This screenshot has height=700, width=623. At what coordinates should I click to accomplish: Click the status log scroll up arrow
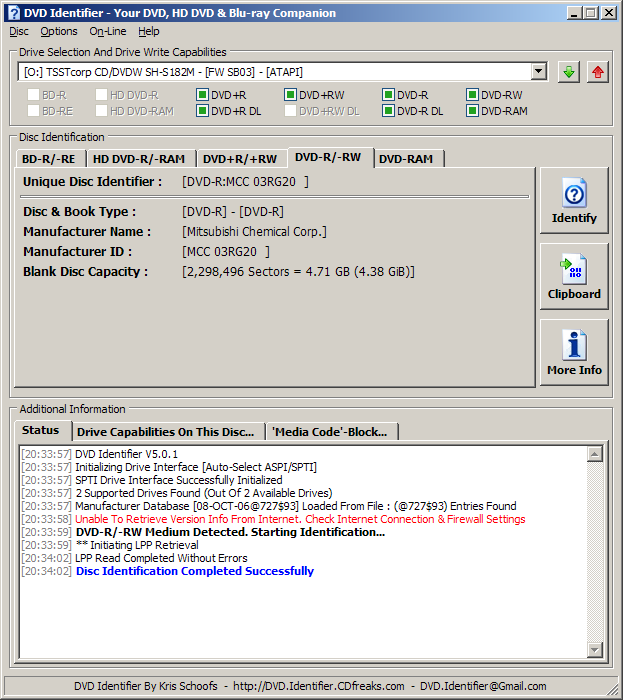point(594,454)
